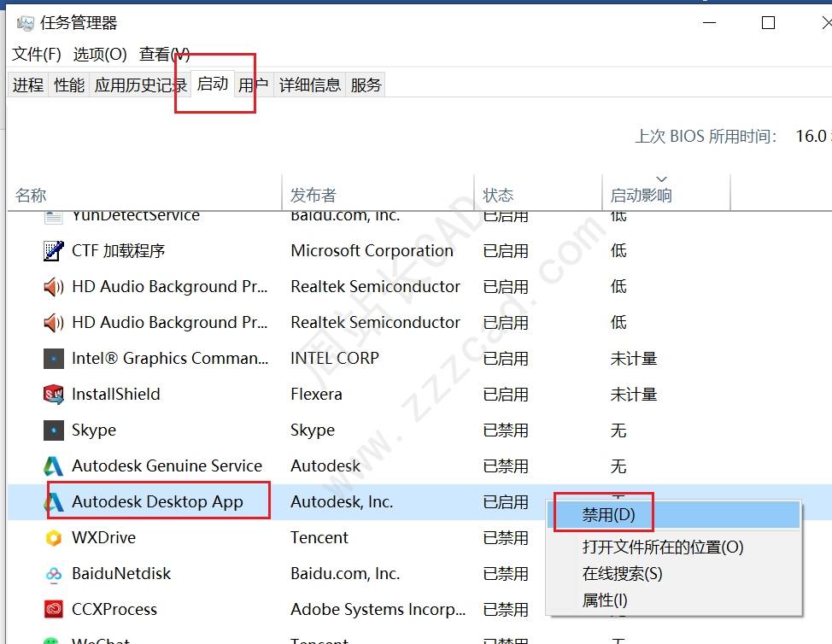Viewport: 832px width, 644px height.
Task: Select 禁用(D) in the context menu
Action: pos(609,515)
